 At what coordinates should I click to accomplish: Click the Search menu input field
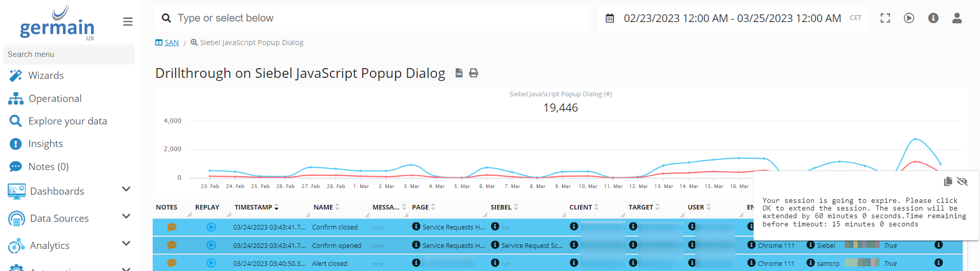point(69,54)
